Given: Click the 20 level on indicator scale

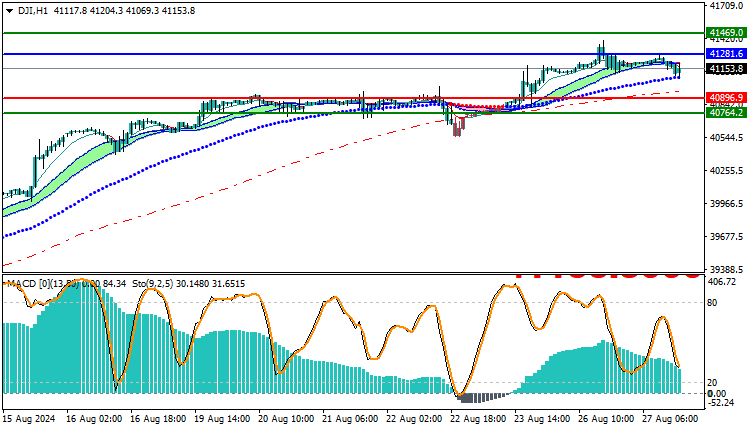Looking at the screenshot, I should coord(712,383).
